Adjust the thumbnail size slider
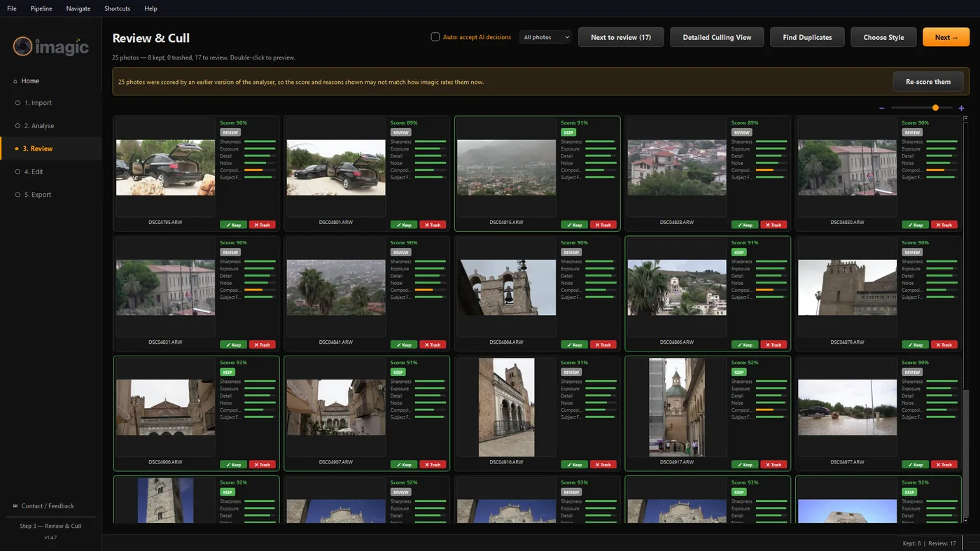 pyautogui.click(x=922, y=108)
